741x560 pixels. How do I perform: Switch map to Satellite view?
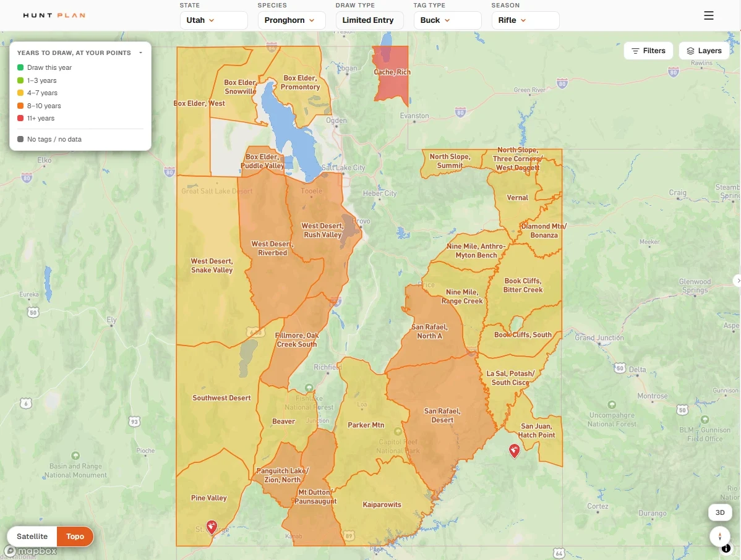pyautogui.click(x=32, y=537)
